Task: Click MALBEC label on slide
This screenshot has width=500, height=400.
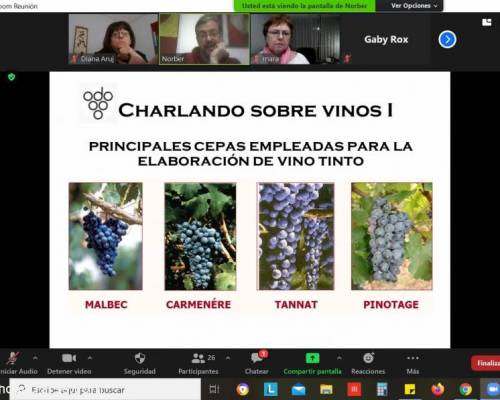Action: (106, 304)
